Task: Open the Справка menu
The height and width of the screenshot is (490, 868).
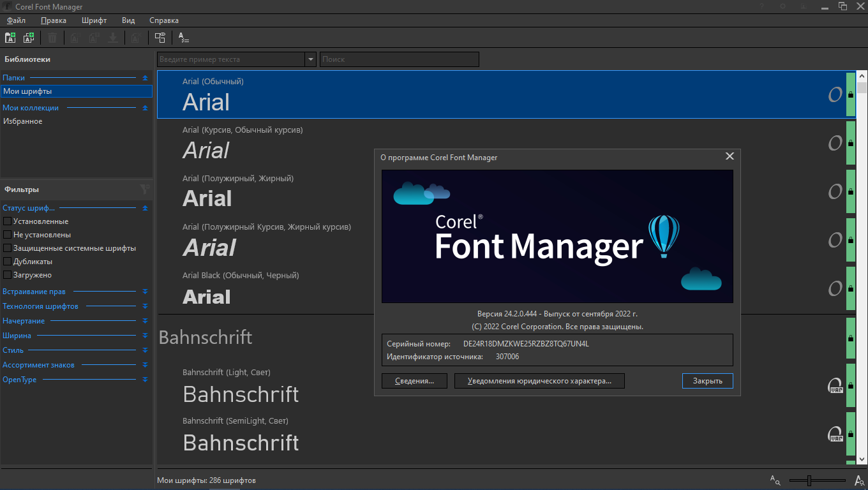Action: point(164,20)
